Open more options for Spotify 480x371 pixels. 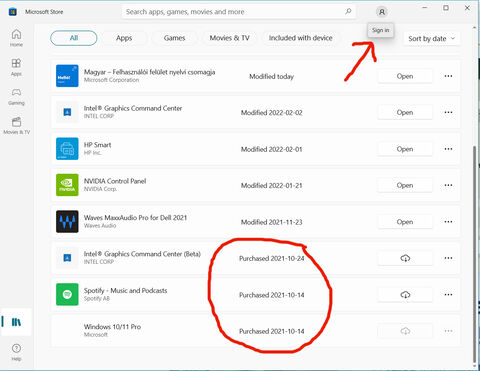[x=448, y=295]
